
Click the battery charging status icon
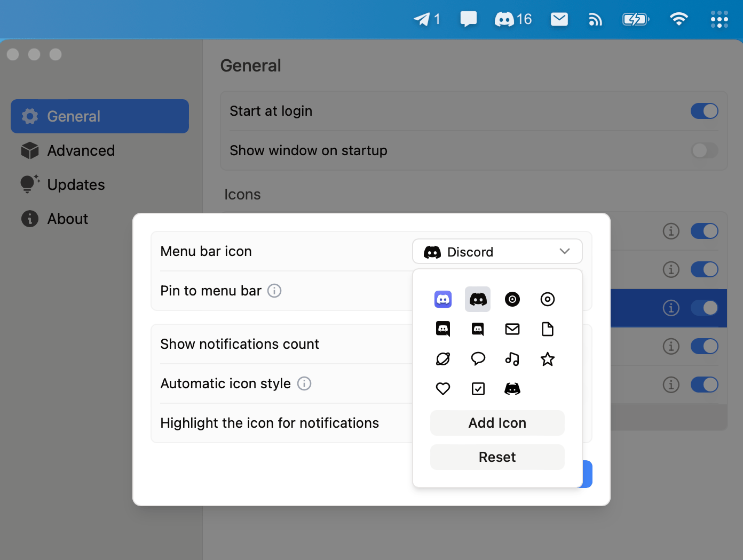click(636, 20)
